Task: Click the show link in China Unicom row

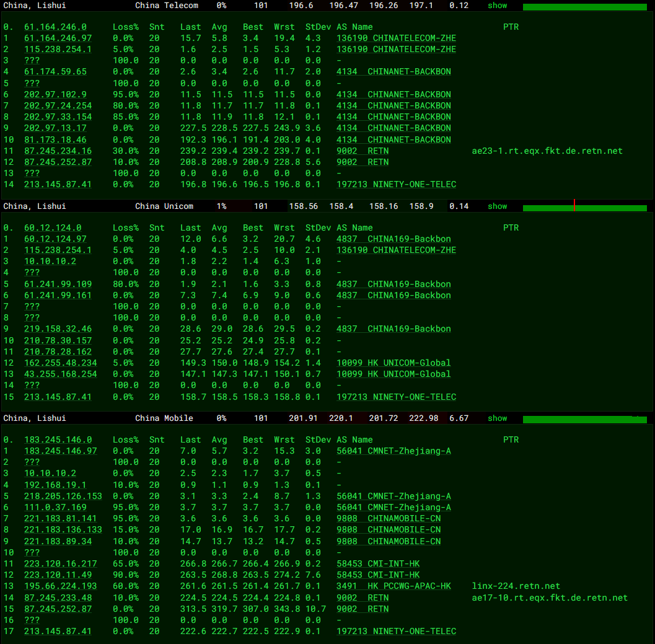Action: click(x=497, y=206)
